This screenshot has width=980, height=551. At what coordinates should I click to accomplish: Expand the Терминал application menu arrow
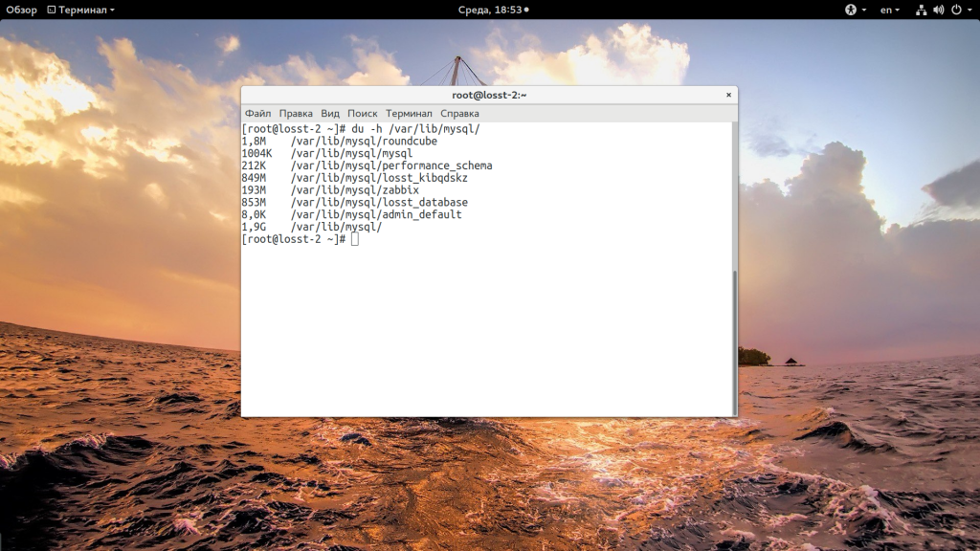click(x=112, y=10)
